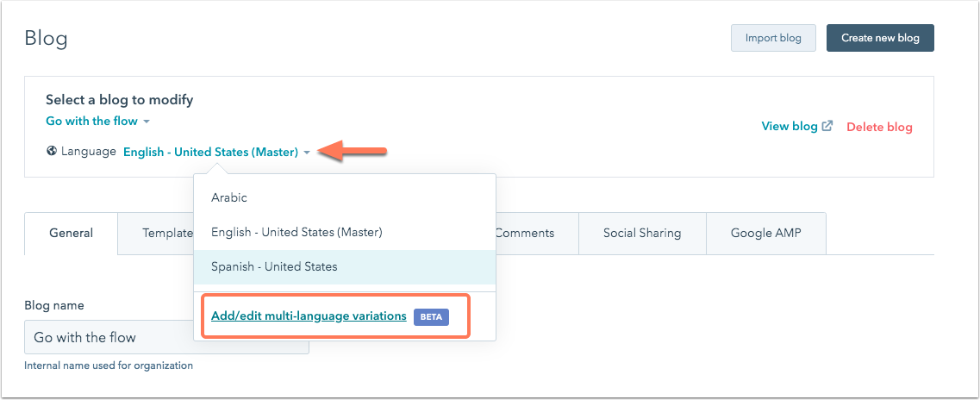Click the 'Internal name used for organization' help text

coord(109,366)
